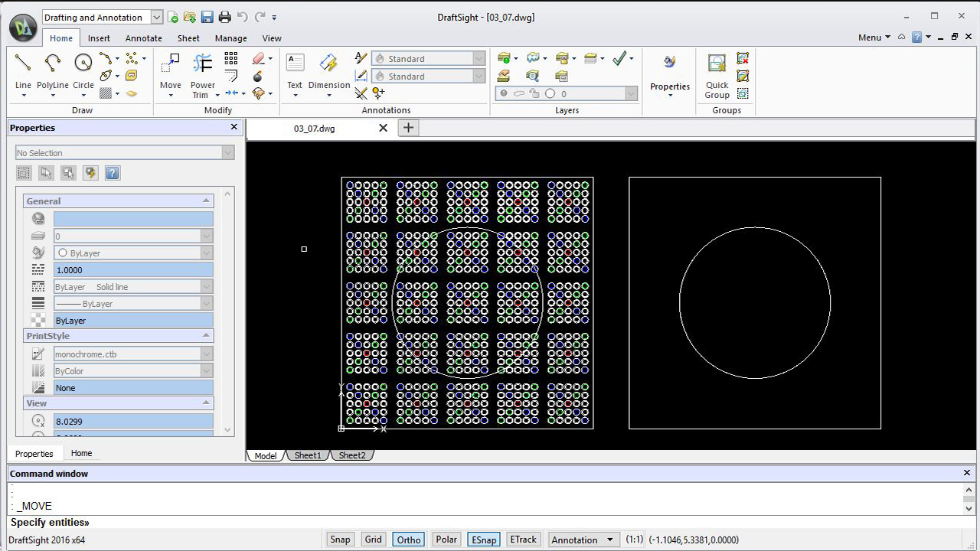Toggle Ortho mode in status bar

pos(408,540)
